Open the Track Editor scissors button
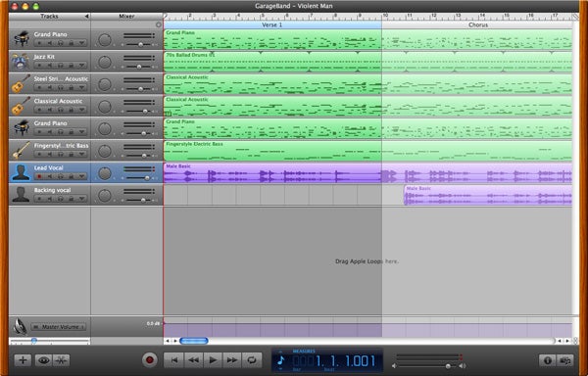Viewport: 588px width, 376px height. click(61, 360)
